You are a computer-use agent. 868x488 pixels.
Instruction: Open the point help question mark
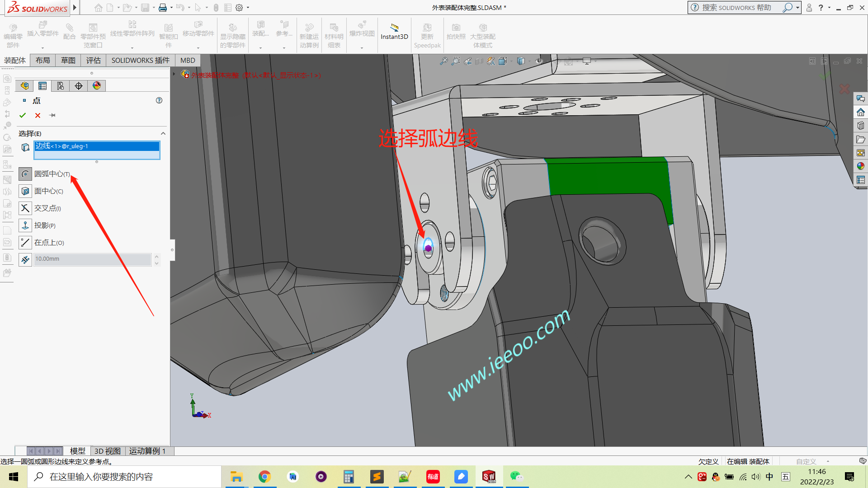[159, 100]
